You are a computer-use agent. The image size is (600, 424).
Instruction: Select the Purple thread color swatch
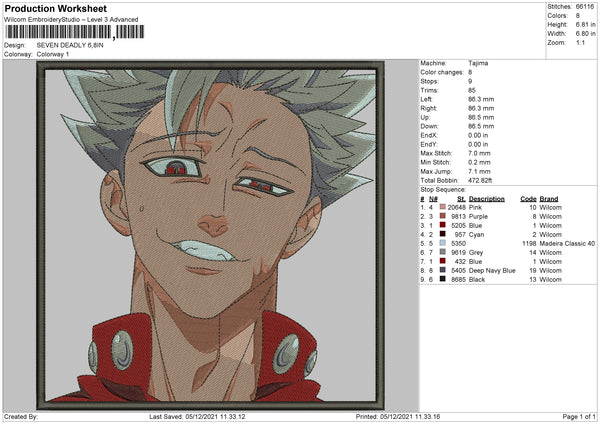(443, 216)
